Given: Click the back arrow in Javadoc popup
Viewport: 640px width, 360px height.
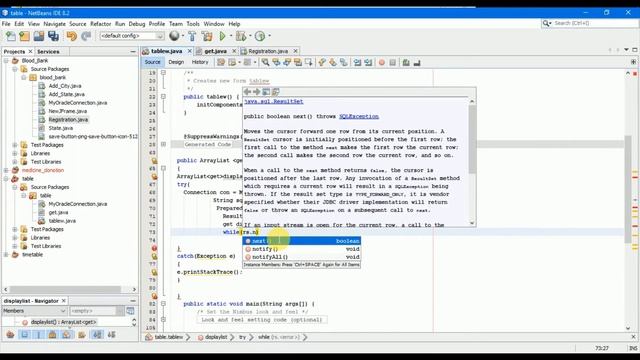Looking at the screenshot, I should point(247,92).
